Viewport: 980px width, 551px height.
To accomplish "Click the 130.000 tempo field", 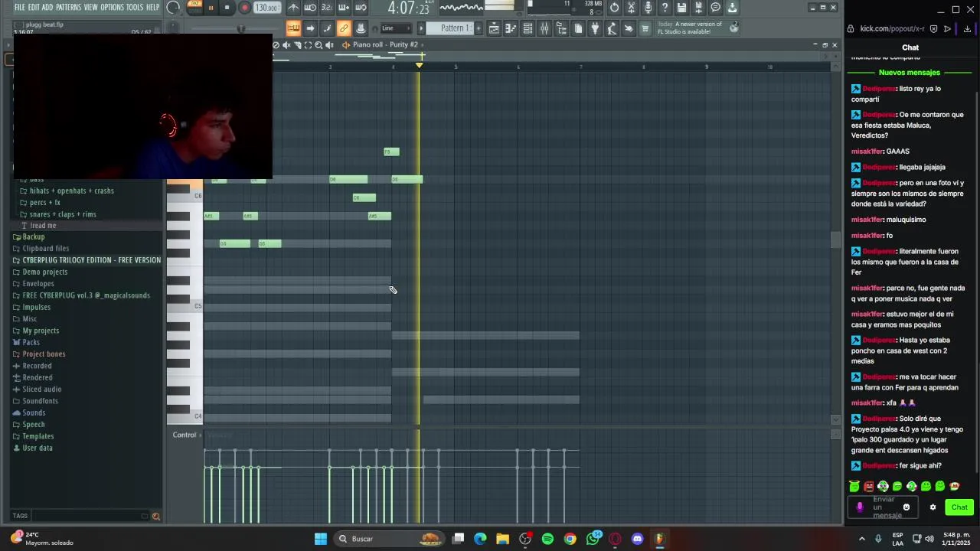I will pos(266,8).
